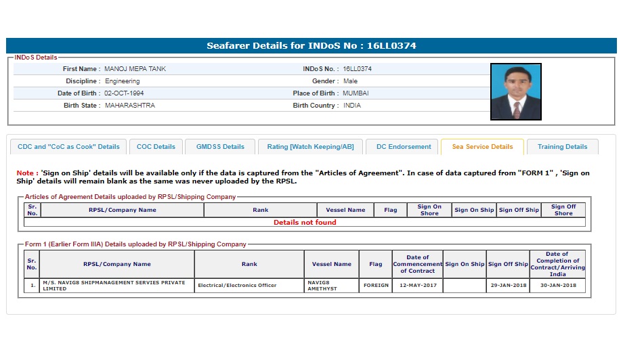Image resolution: width=644 pixels, height=354 pixels.
Task: Open the CDC and "CoC as Cook" Details tab
Action: click(68, 147)
